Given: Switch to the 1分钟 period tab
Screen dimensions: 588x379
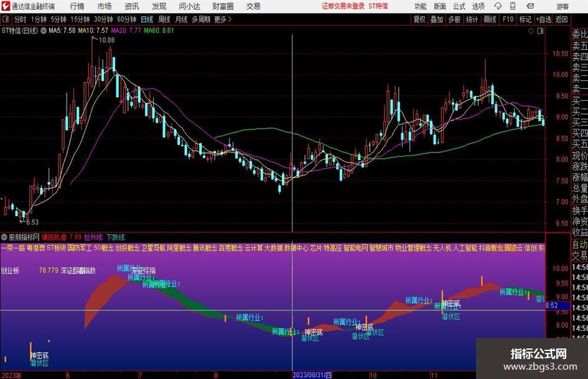Looking at the screenshot, I should tap(39, 19).
